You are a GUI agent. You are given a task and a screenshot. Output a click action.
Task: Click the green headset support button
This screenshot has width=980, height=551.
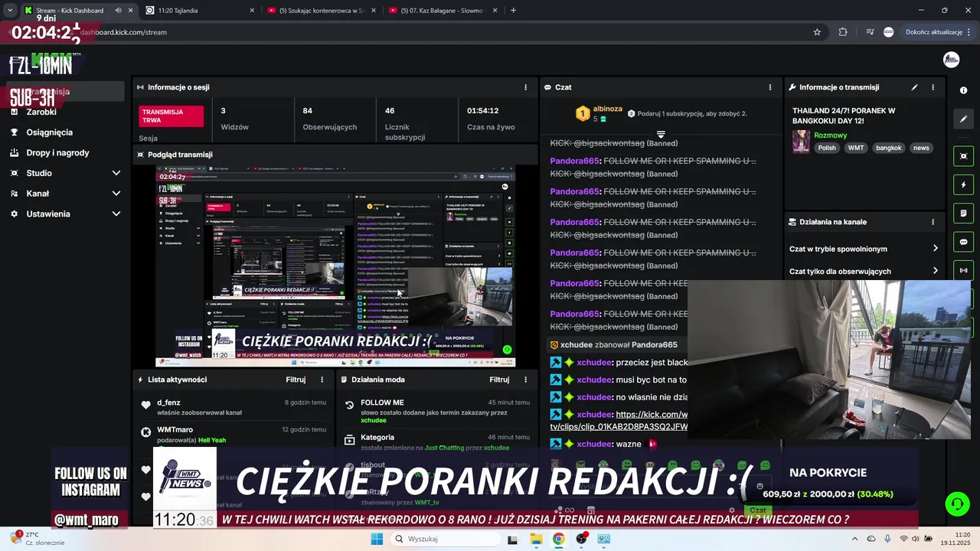pyautogui.click(x=957, y=504)
